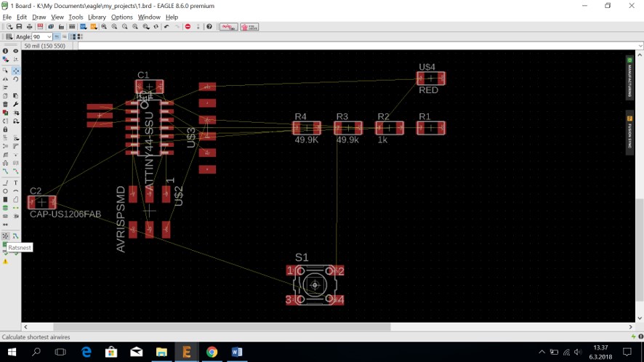The height and width of the screenshot is (362, 644).
Task: Save the board file
Action: (x=19, y=27)
